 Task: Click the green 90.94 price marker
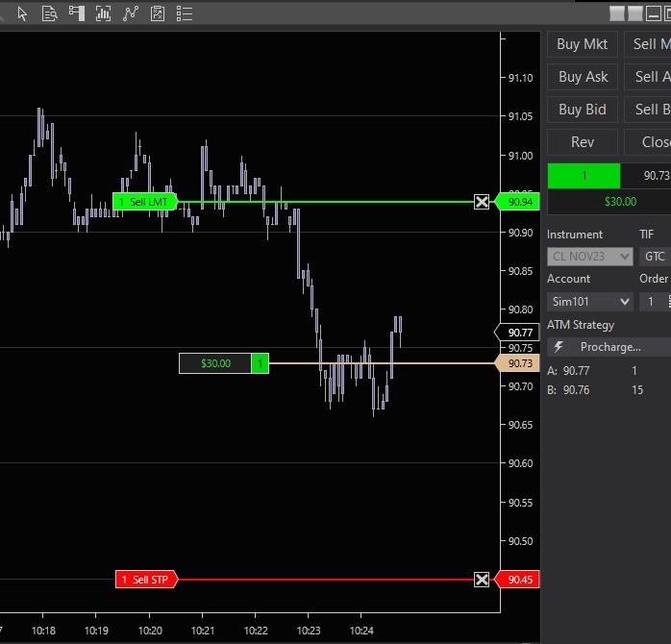[x=517, y=202]
